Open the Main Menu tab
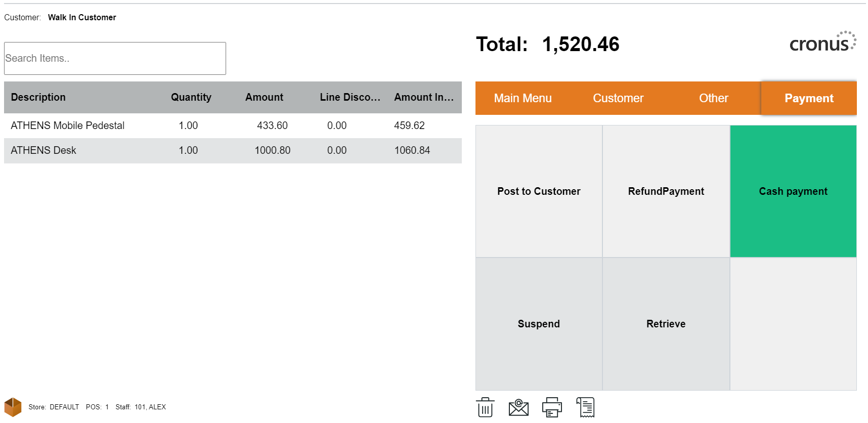Image resolution: width=868 pixels, height=423 pixels. coord(523,98)
